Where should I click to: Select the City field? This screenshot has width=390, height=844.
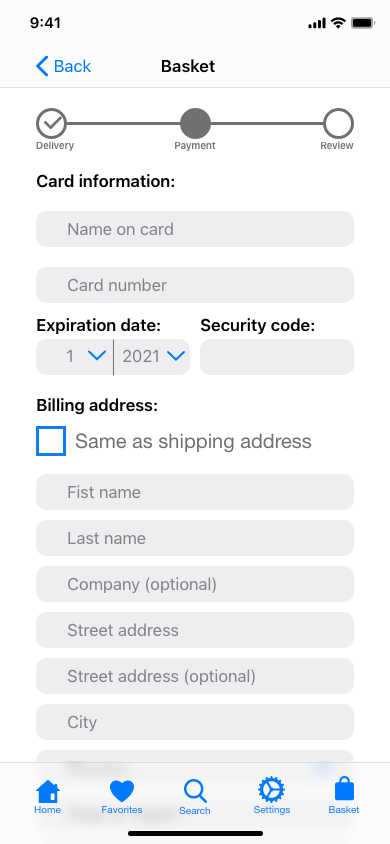point(195,722)
